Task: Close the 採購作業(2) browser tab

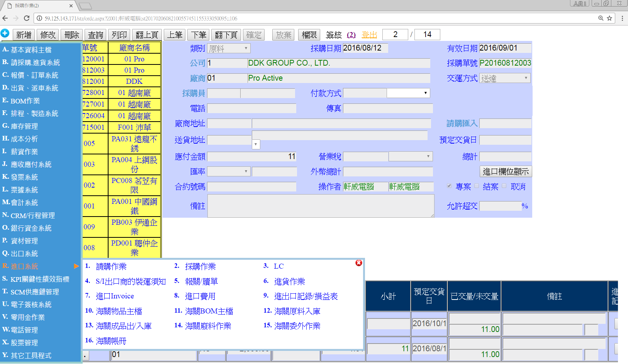Action: click(x=71, y=6)
